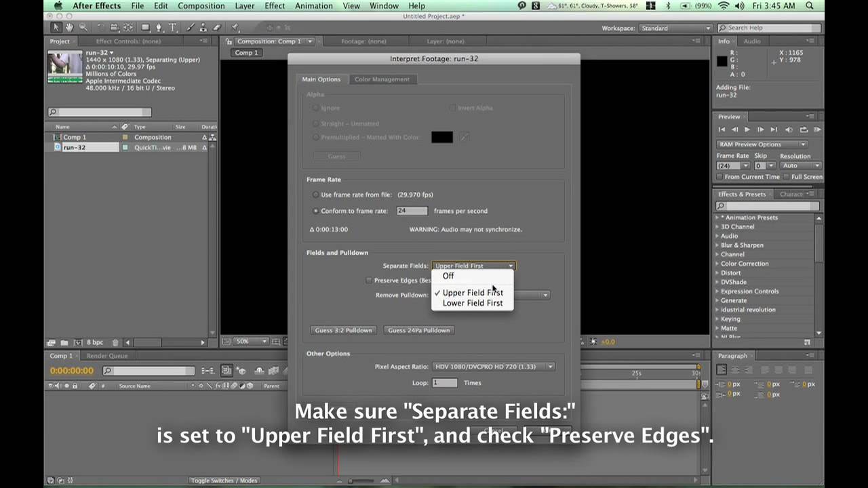Click the timeline zoom slider
Screen dimensions: 868x488
click(x=361, y=481)
